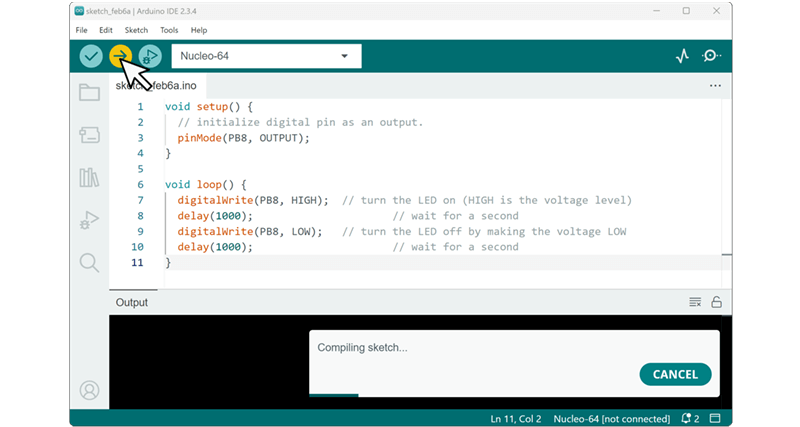Toggle the bottom panel icon in status bar
800x427 pixels.
coord(715,418)
